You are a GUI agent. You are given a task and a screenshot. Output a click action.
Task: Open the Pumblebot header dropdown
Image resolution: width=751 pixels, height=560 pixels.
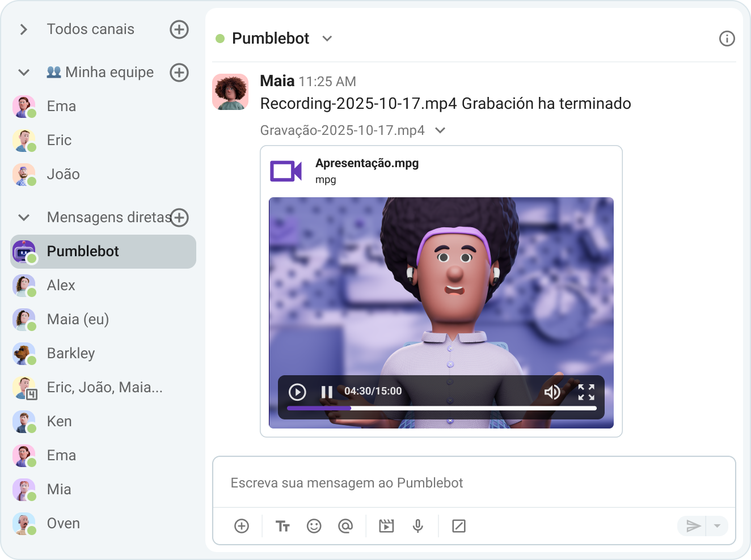pyautogui.click(x=327, y=39)
